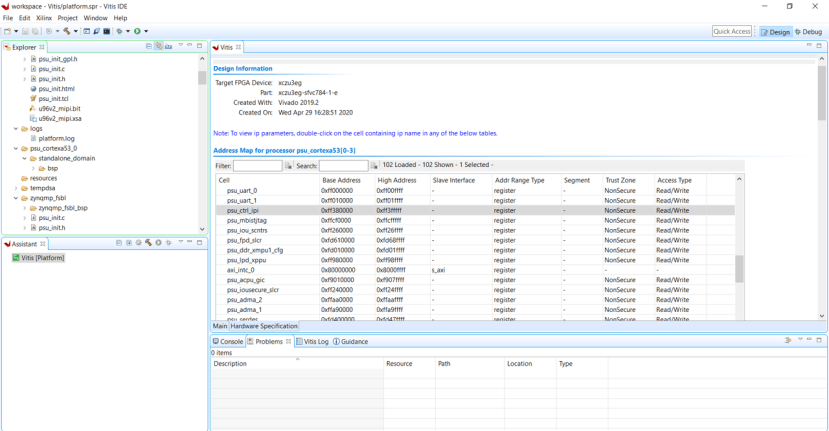Collapse the standalone_domain folder
This screenshot has width=829, height=431.
point(24,158)
